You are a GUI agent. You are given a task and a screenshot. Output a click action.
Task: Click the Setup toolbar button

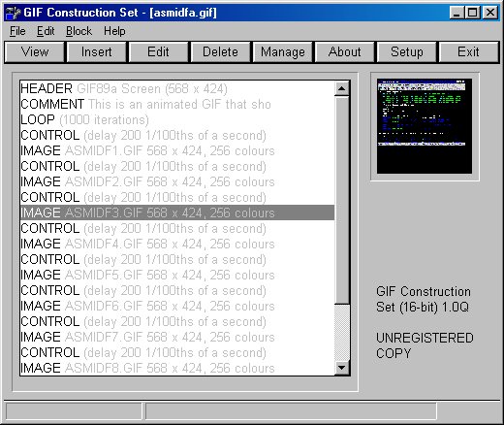(x=407, y=51)
